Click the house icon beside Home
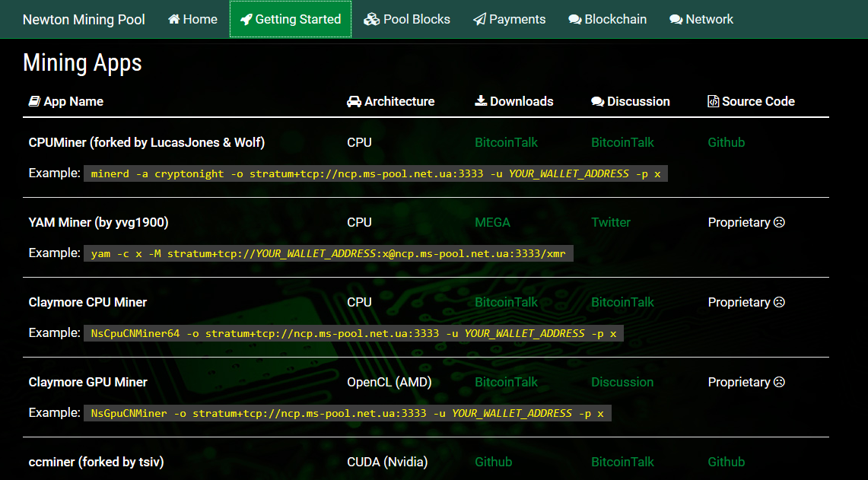Image resolution: width=868 pixels, height=480 pixels. (173, 19)
